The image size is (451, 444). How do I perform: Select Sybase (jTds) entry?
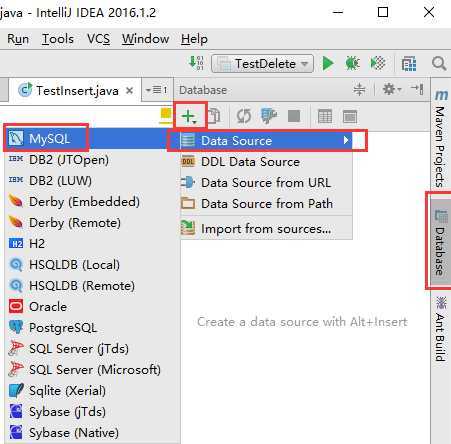click(93, 412)
